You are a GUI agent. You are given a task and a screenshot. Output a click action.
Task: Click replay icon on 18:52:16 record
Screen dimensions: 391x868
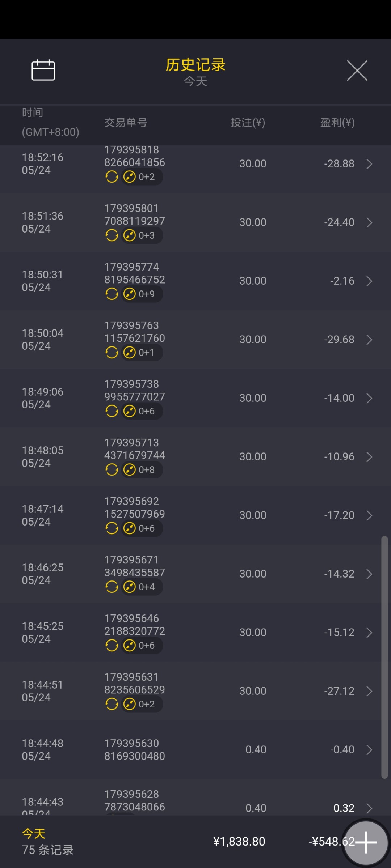[x=112, y=177]
